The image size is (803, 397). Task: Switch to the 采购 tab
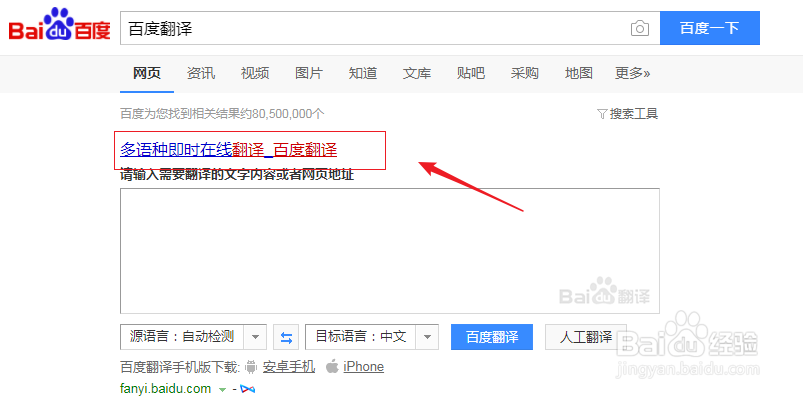point(524,73)
